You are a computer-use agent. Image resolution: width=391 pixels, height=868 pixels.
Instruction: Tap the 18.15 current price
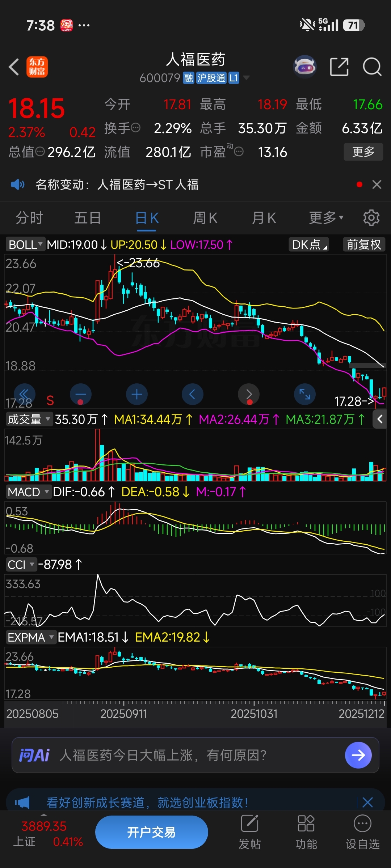[36, 108]
